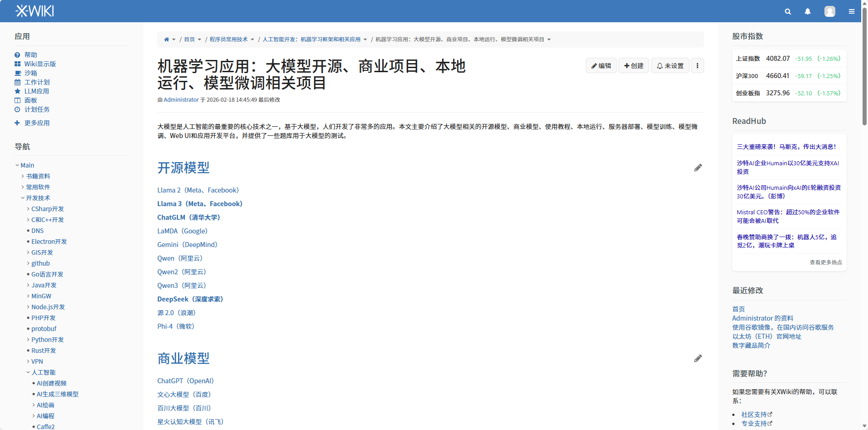Open the user avatar menu
Screen dimensions: 868x430
830,11
